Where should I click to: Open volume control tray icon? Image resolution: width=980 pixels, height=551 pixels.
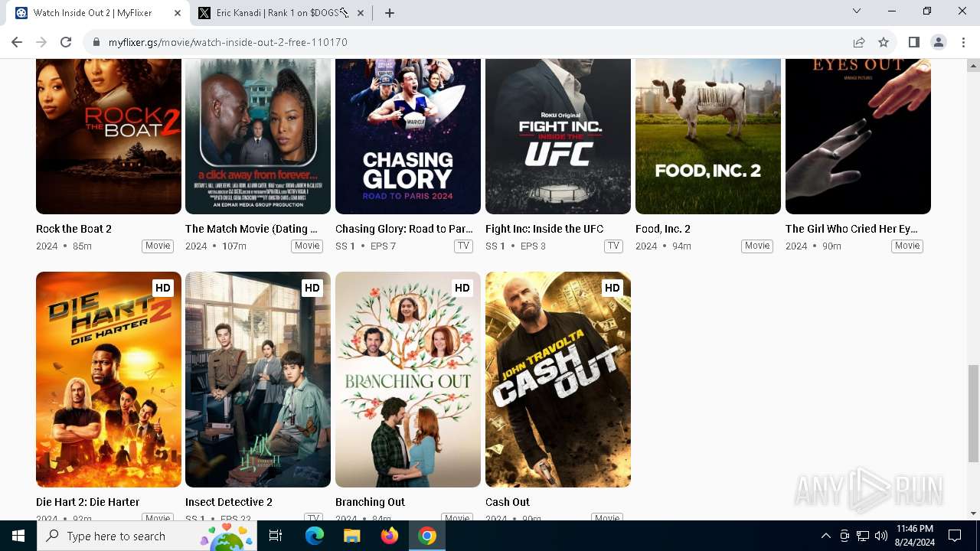click(x=881, y=536)
